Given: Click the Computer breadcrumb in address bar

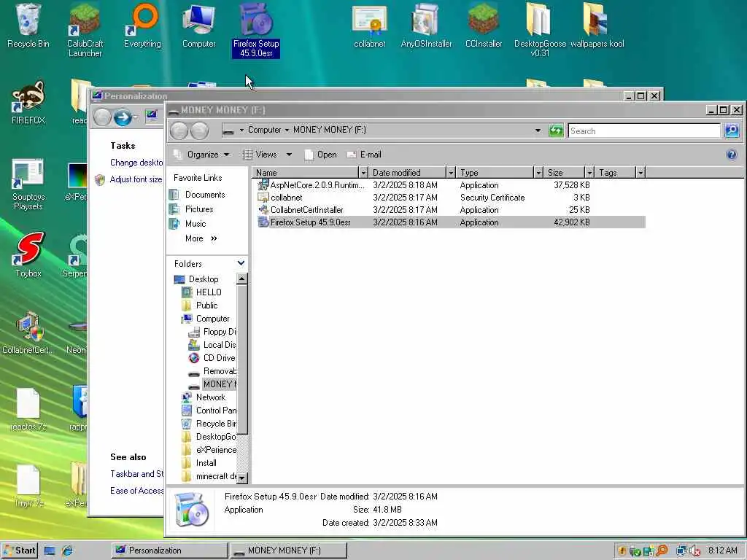Looking at the screenshot, I should 264,130.
